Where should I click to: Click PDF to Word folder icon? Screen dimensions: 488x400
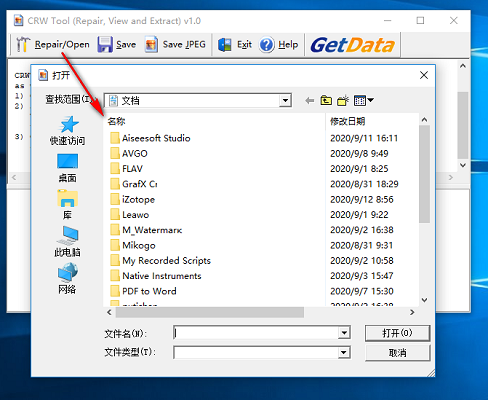click(x=115, y=291)
